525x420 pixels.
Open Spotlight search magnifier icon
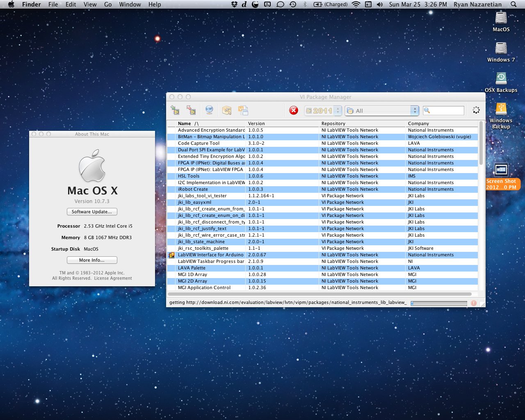(x=514, y=5)
